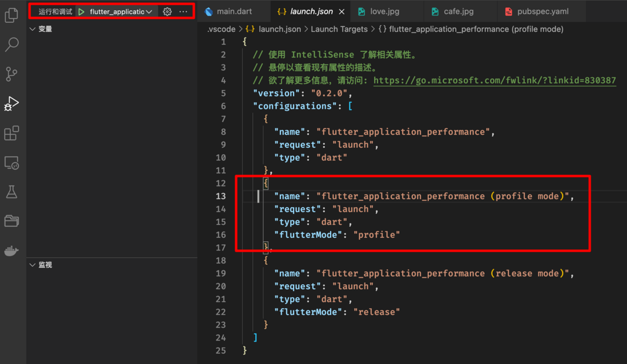Click the "0.2.0" version value

[329, 93]
